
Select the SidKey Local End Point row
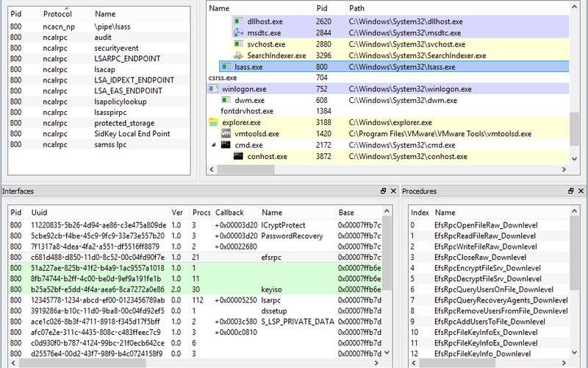[99, 134]
